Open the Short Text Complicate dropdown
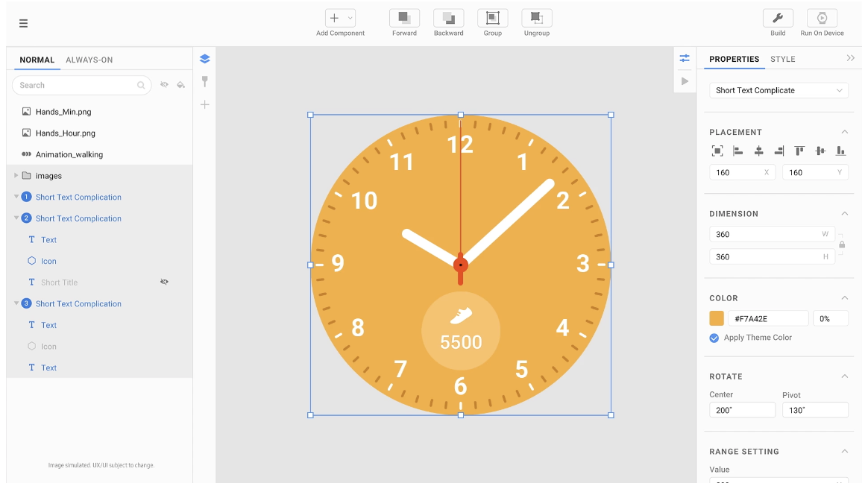 tap(779, 90)
